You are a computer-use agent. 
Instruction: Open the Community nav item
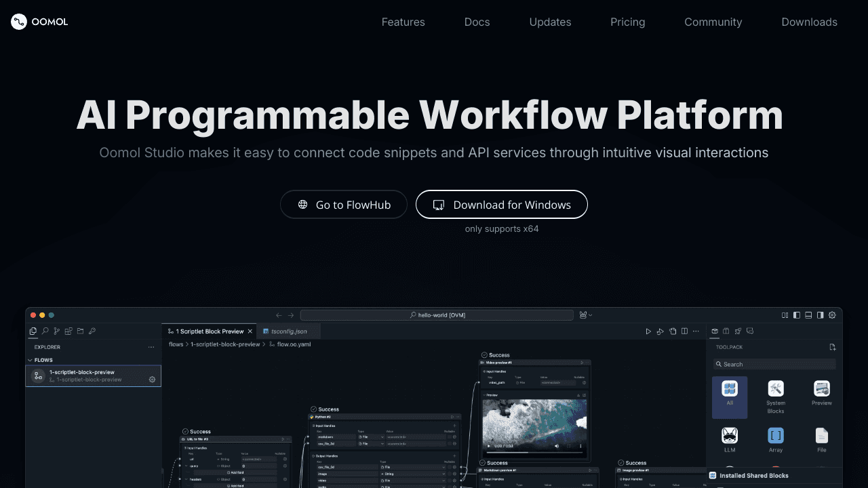tap(713, 22)
